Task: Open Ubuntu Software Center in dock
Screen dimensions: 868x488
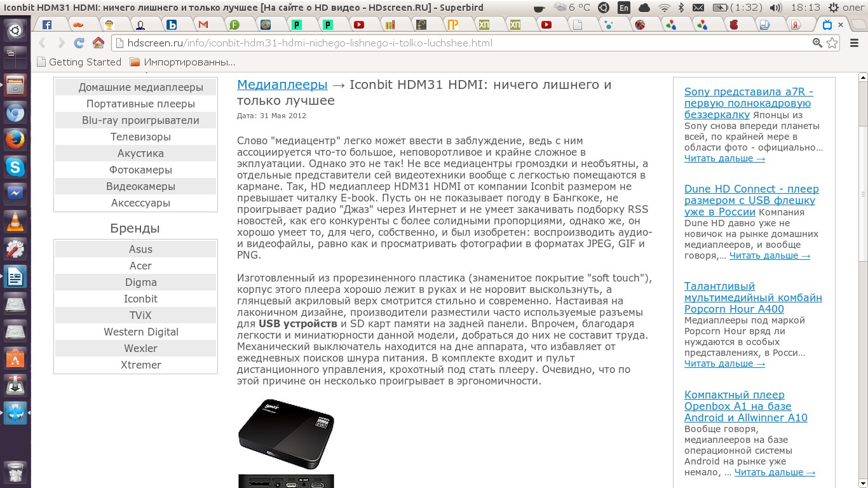Action: (15, 358)
